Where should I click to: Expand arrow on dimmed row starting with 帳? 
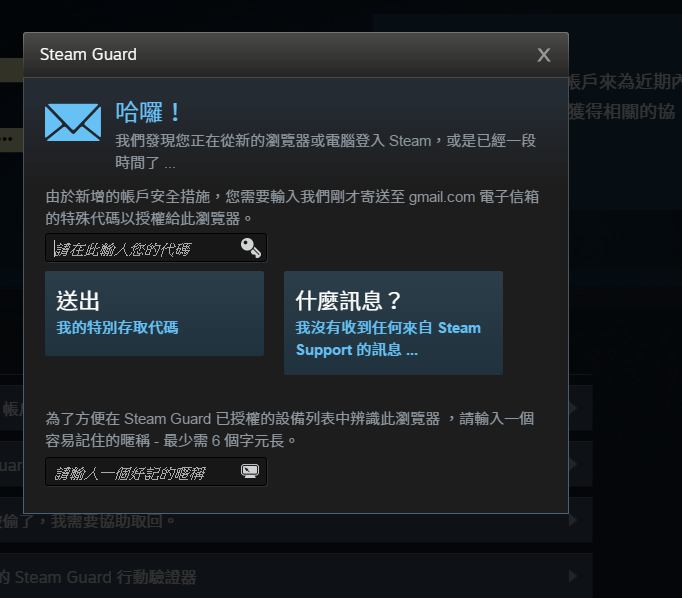tap(573, 408)
